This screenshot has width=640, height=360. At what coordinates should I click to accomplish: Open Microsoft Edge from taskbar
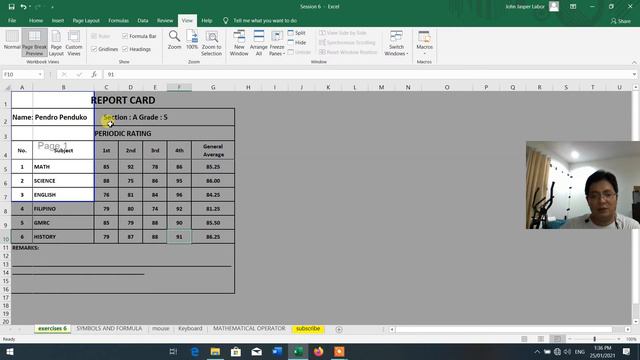pyautogui.click(x=195, y=351)
